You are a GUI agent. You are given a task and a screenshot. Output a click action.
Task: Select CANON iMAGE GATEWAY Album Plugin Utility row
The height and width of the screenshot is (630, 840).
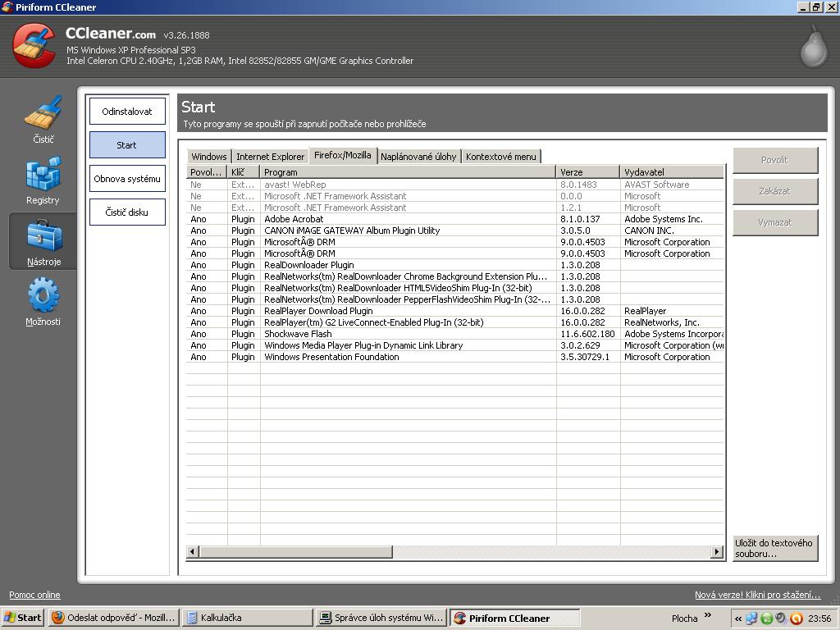454,231
